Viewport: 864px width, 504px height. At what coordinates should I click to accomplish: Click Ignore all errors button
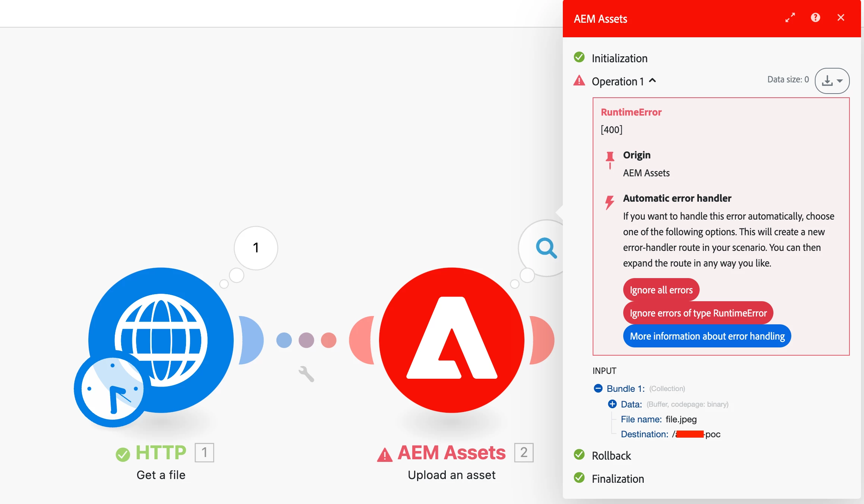point(661,290)
